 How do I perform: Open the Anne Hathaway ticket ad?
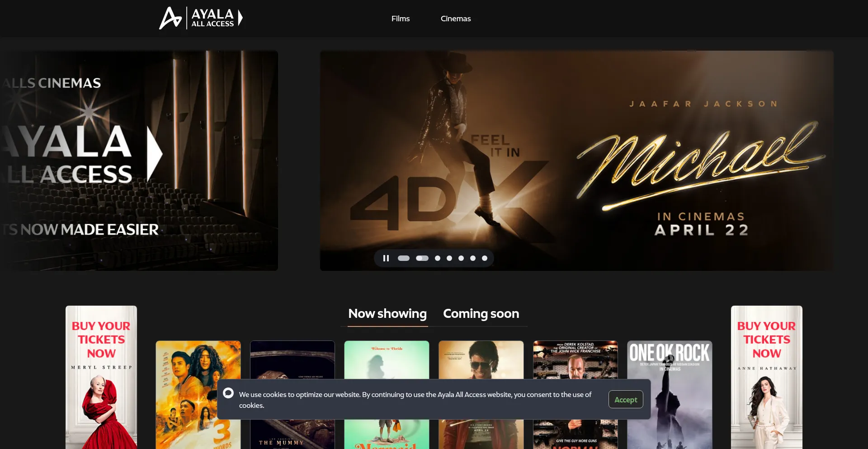767,378
